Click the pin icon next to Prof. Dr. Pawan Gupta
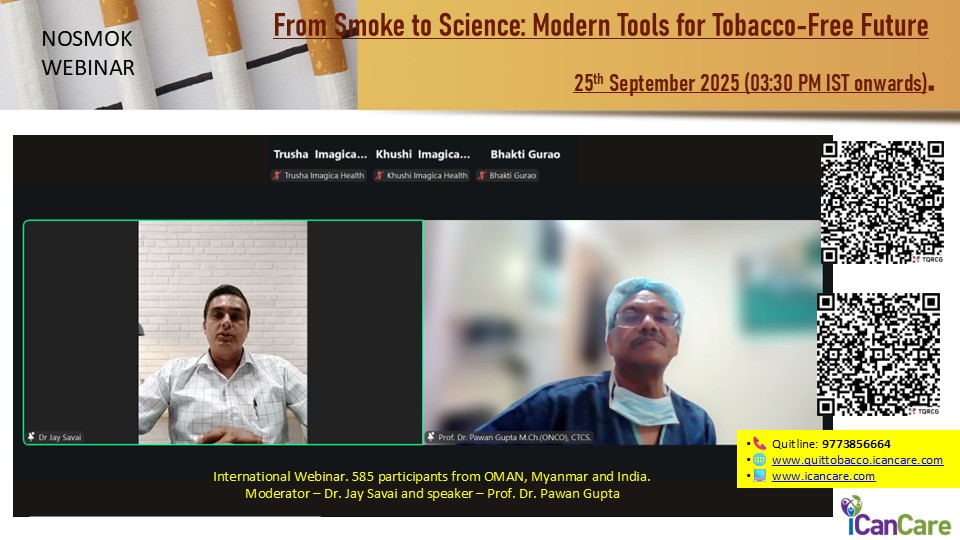The height and width of the screenshot is (540, 960). pyautogui.click(x=431, y=437)
